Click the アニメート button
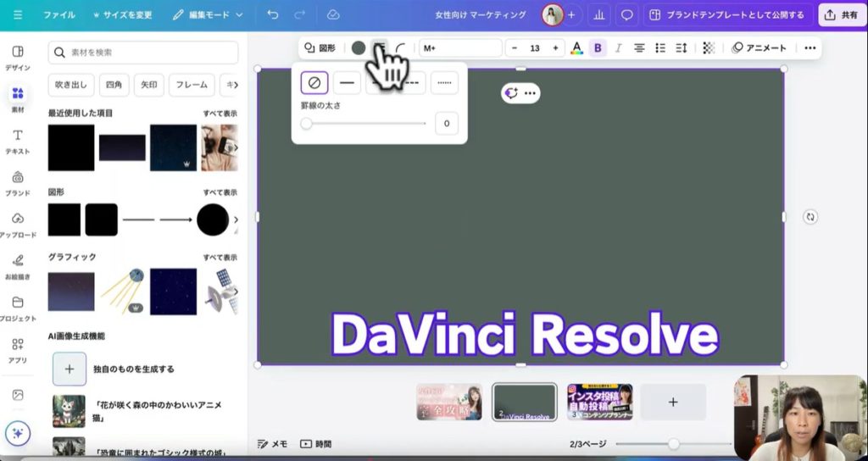868x461 pixels. tap(759, 48)
